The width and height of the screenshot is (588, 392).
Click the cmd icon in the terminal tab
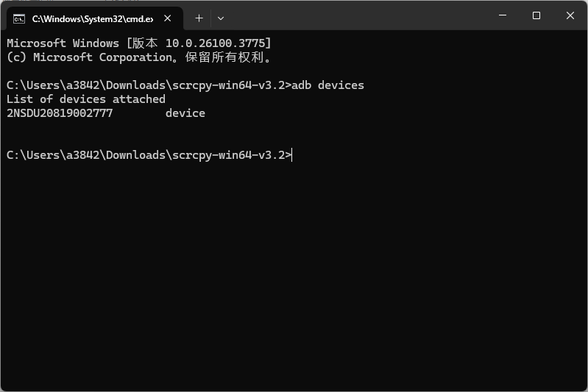tap(18, 18)
